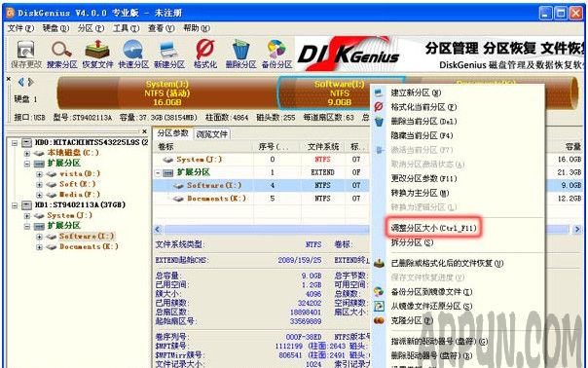Select HD1:ST9402113A(37GB) in the tree
588x368 pixels.
[x=80, y=205]
